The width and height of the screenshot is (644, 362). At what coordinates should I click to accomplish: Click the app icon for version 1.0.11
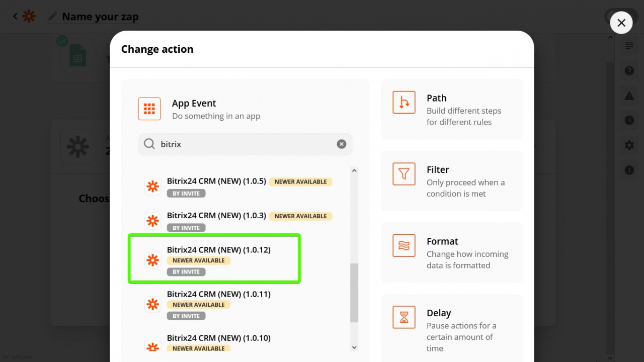coord(152,304)
